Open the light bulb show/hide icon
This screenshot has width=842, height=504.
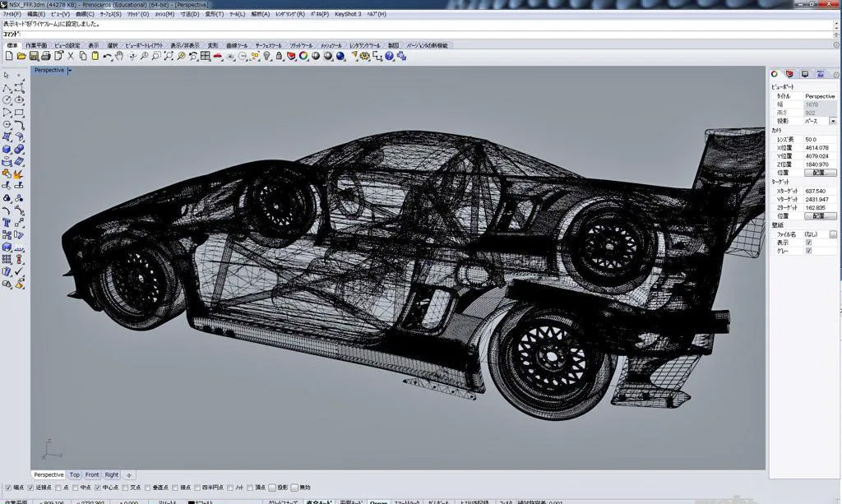tap(267, 56)
